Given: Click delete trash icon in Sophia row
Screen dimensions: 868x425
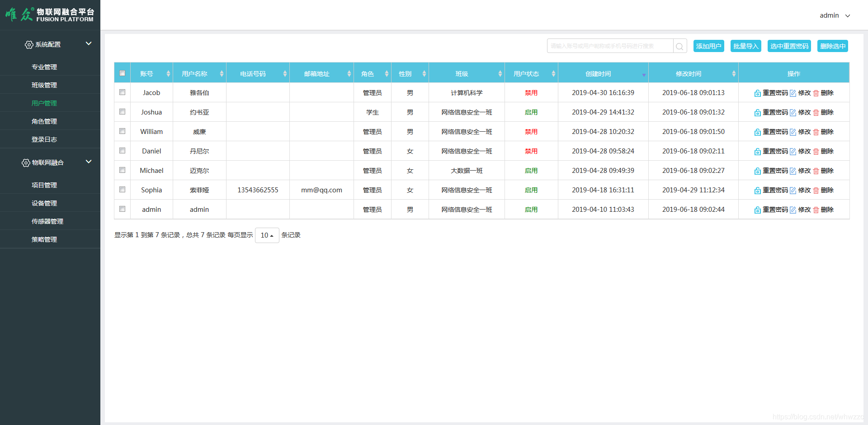Looking at the screenshot, I should (x=816, y=191).
